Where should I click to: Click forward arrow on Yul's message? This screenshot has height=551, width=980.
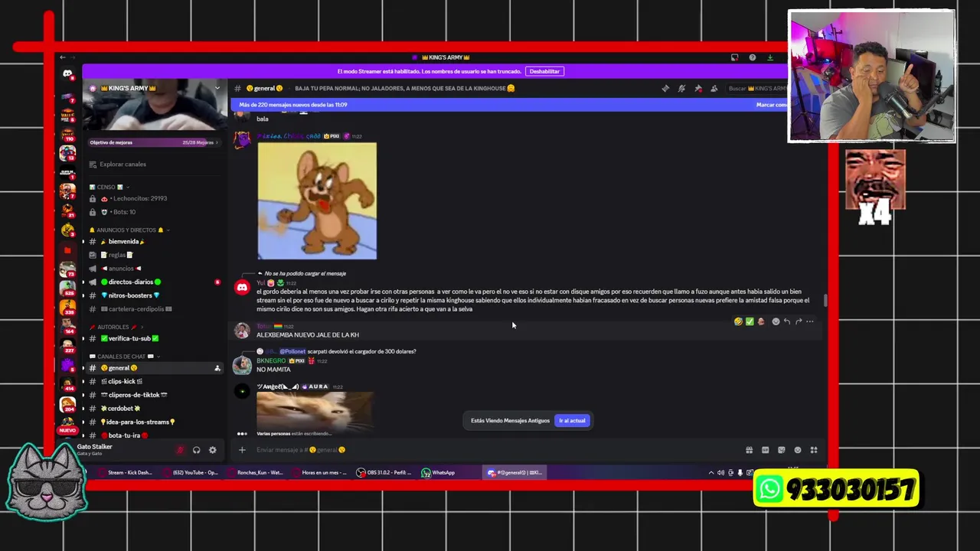pyautogui.click(x=798, y=321)
